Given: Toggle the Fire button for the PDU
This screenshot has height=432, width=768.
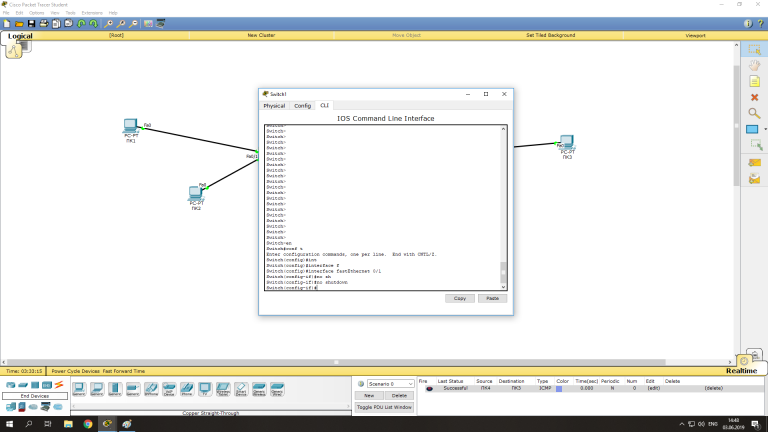Looking at the screenshot, I should coord(430,388).
